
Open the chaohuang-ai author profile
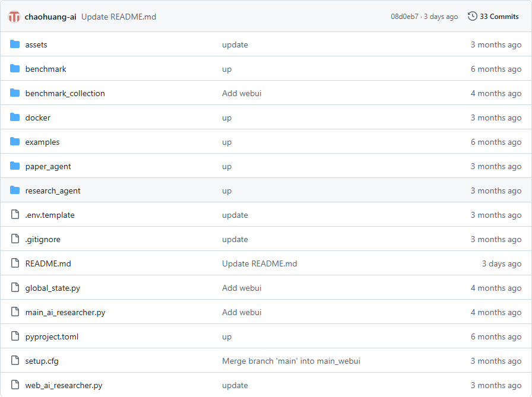50,17
